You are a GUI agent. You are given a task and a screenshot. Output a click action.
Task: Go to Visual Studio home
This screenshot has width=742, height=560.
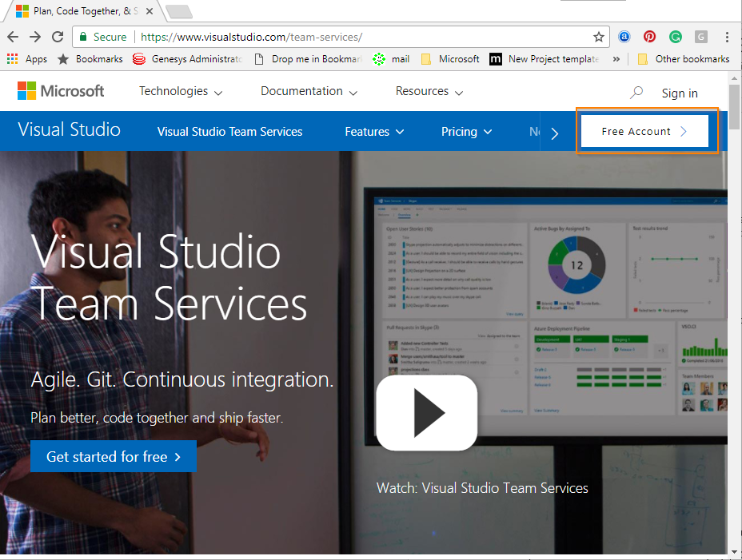69,129
